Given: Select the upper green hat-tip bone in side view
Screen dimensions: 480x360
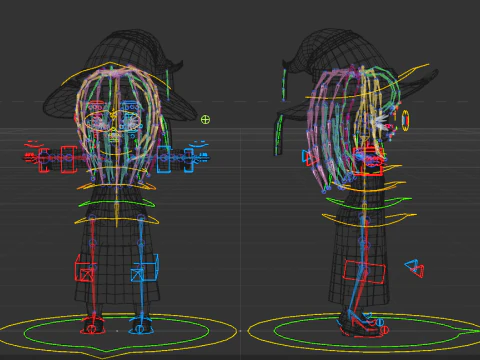Looking at the screenshot, I should (x=284, y=84).
